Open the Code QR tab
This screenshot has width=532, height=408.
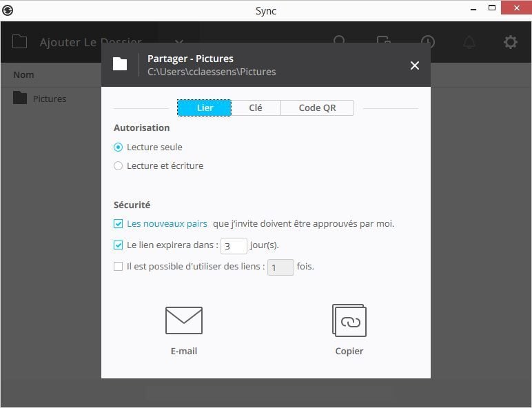317,108
